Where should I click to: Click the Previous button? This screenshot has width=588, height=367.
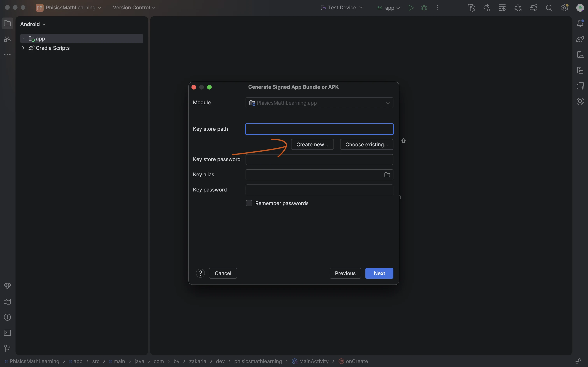tap(345, 273)
